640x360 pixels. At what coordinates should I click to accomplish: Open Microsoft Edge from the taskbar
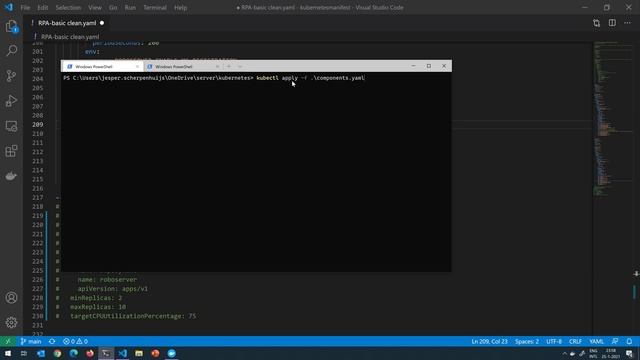pos(73,353)
